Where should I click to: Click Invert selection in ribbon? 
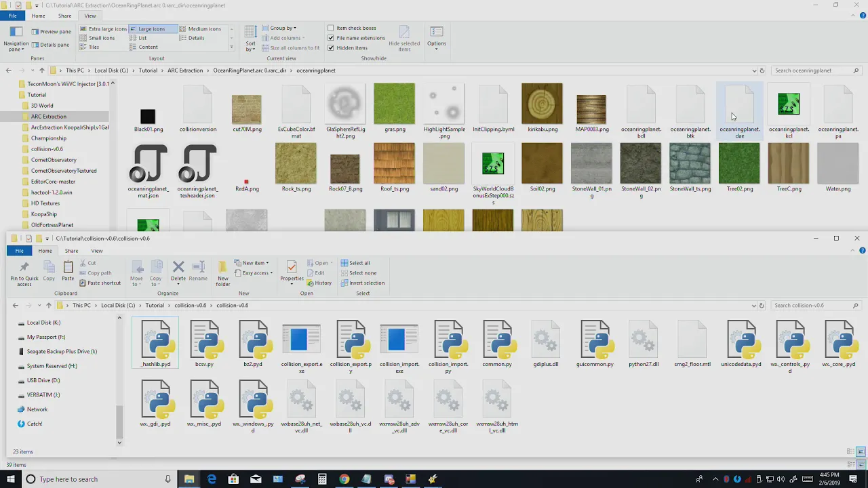click(x=362, y=283)
